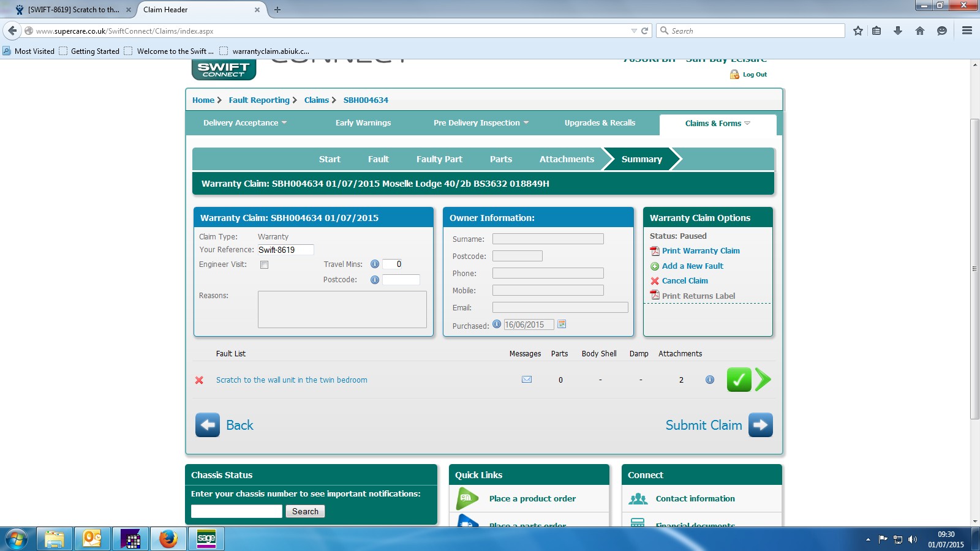Switch to the Faulty Part step
Image resolution: width=980 pixels, height=551 pixels.
pos(439,159)
